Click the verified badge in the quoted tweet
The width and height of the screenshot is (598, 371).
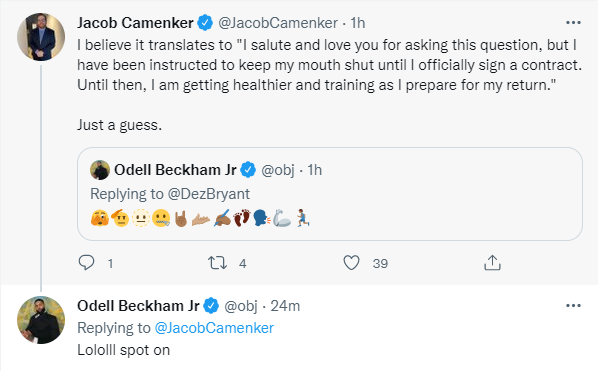(x=248, y=170)
